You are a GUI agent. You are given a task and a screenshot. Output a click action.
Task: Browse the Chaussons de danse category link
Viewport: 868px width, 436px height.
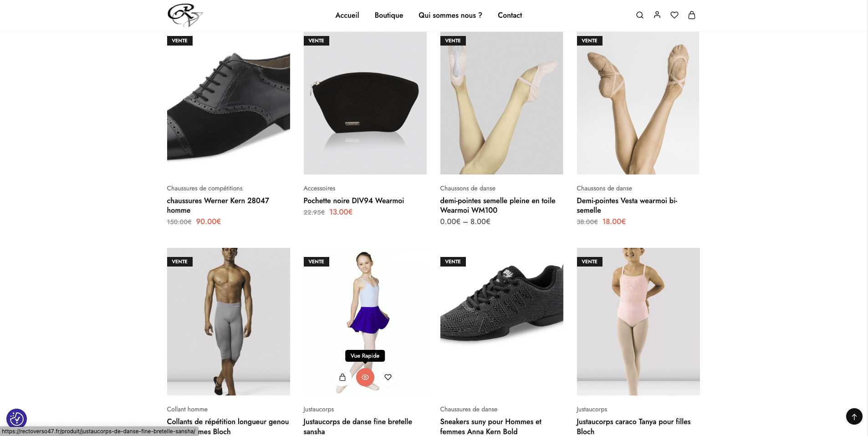coord(467,188)
